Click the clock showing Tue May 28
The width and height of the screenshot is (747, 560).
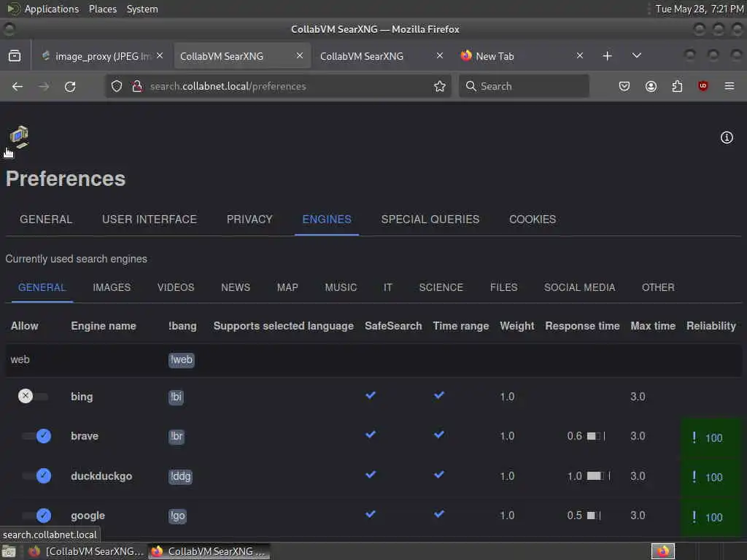(700, 9)
